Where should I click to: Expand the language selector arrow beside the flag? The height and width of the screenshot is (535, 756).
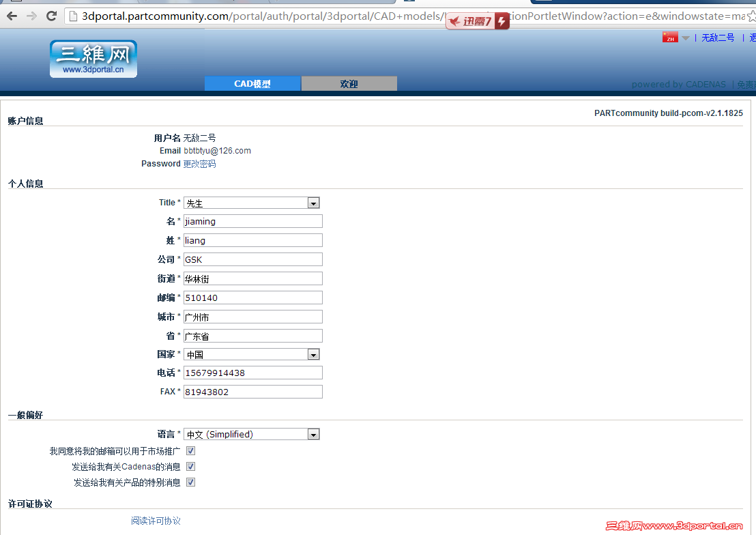(x=685, y=38)
